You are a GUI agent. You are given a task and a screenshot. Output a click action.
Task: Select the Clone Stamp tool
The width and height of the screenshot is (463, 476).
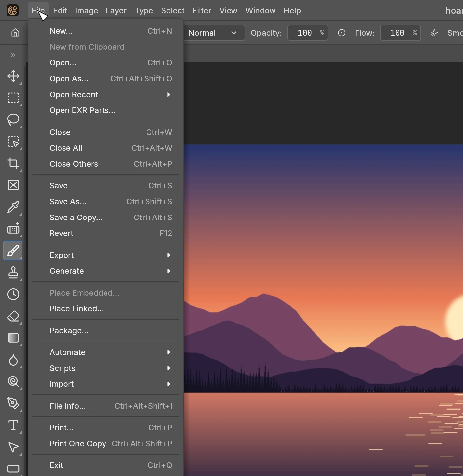tap(13, 272)
